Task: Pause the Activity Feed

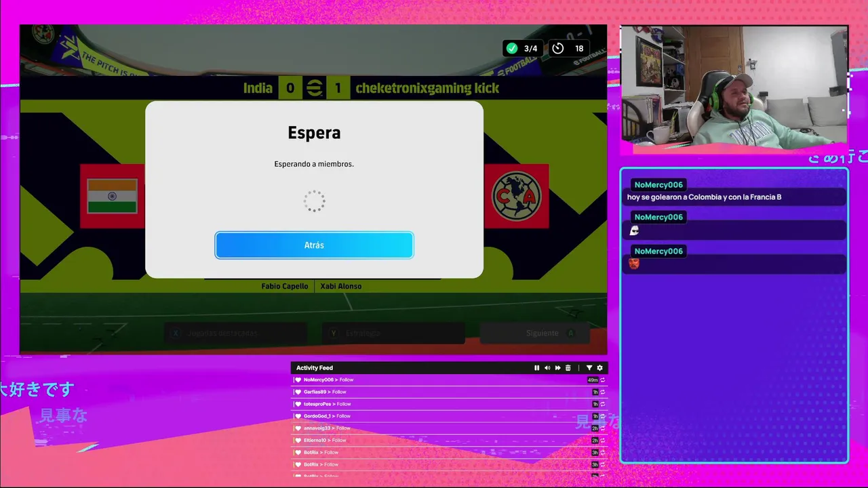Action: tap(536, 368)
